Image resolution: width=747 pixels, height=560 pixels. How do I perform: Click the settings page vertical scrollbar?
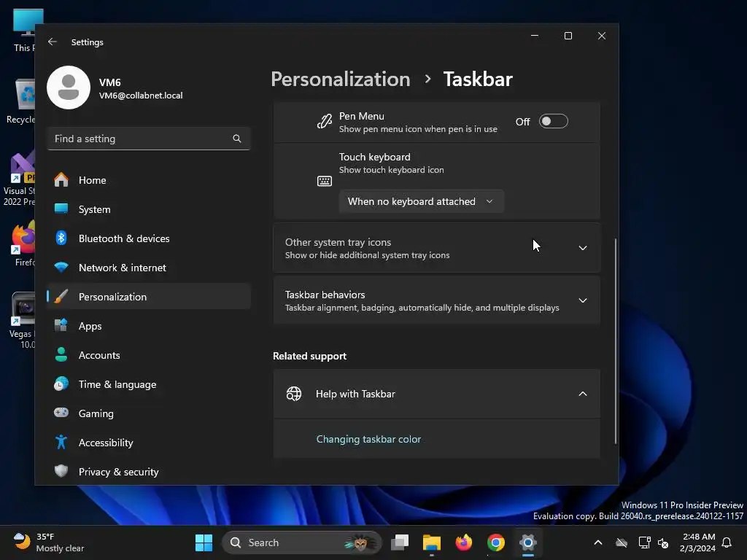click(616, 341)
